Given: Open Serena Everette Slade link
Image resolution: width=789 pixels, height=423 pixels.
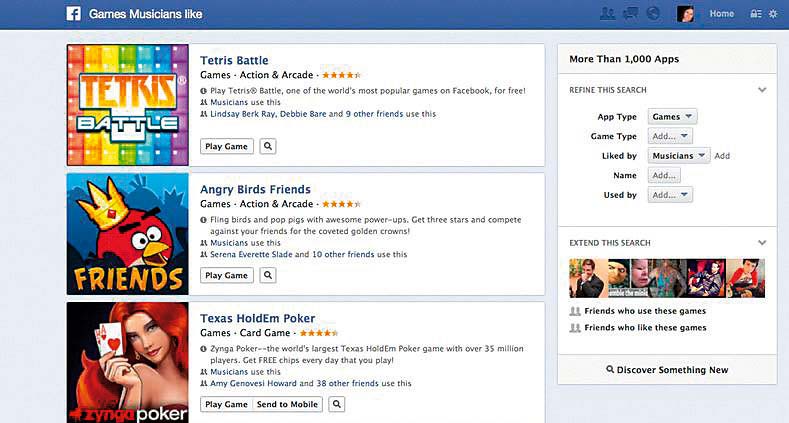Looking at the screenshot, I should click(251, 255).
